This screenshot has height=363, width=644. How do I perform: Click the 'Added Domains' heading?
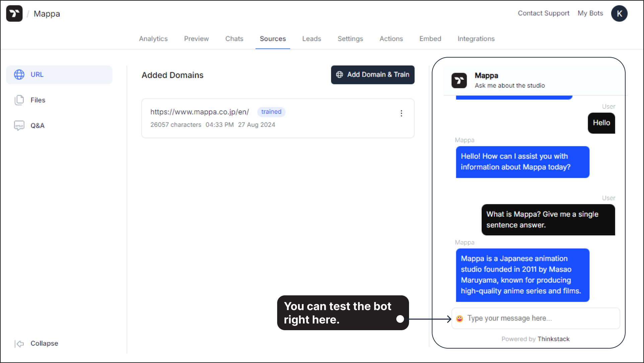(x=172, y=75)
